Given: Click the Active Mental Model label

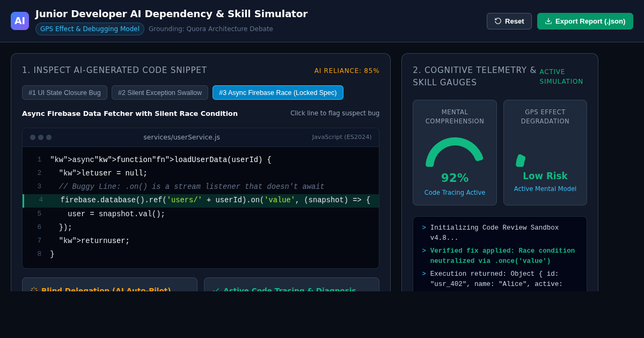Looking at the screenshot, I should pos(545,189).
